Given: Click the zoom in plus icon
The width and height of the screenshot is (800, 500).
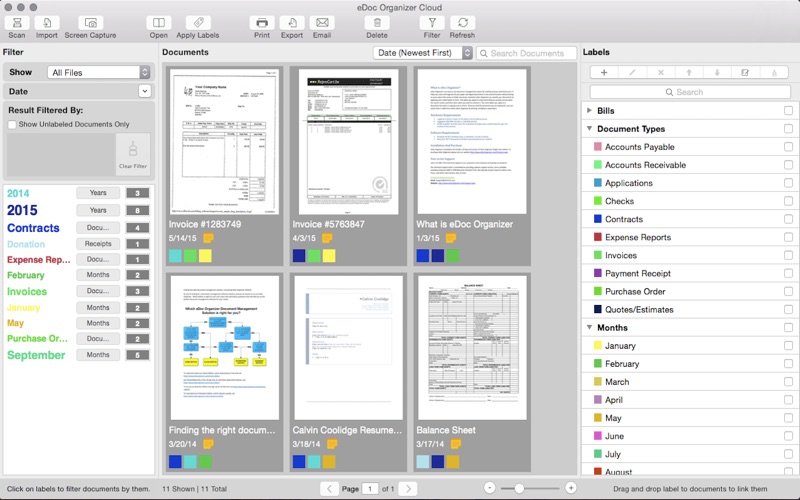Looking at the screenshot, I should coord(571,488).
